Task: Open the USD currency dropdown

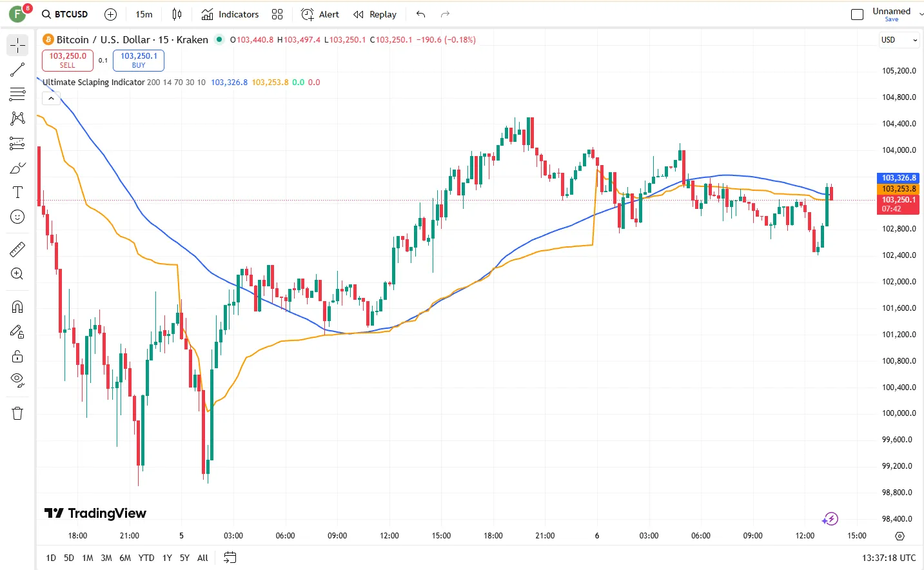Action: [898, 39]
